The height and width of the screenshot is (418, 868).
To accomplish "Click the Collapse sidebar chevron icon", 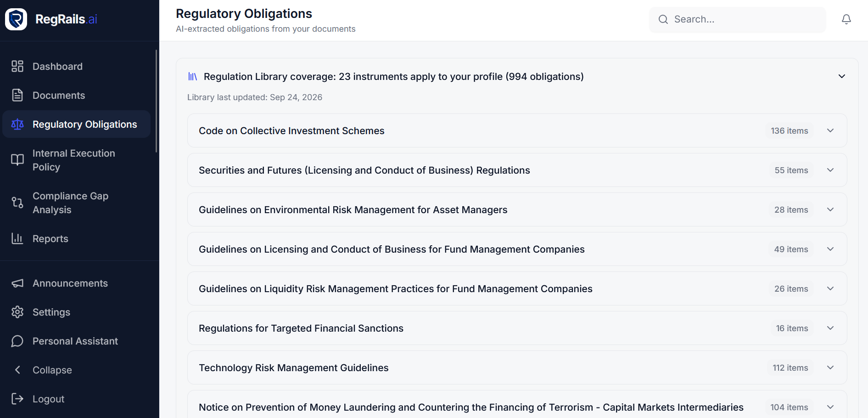I will pos(17,370).
